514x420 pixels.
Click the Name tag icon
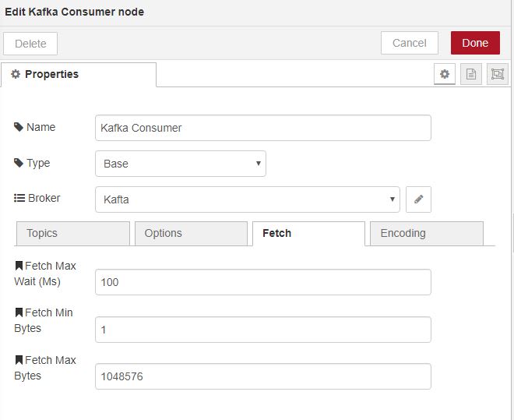[x=19, y=127]
